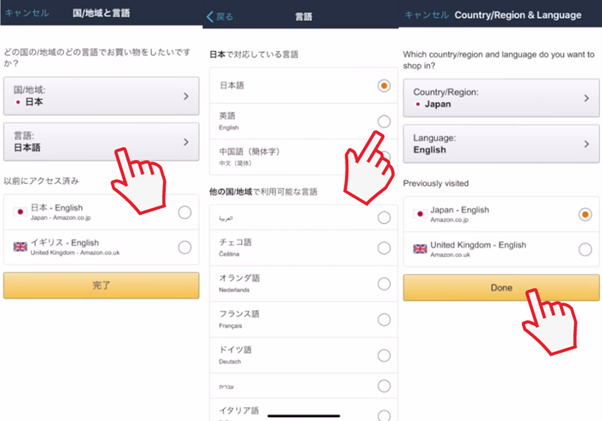Open the 国/地域 日本 selector

(x=101, y=96)
